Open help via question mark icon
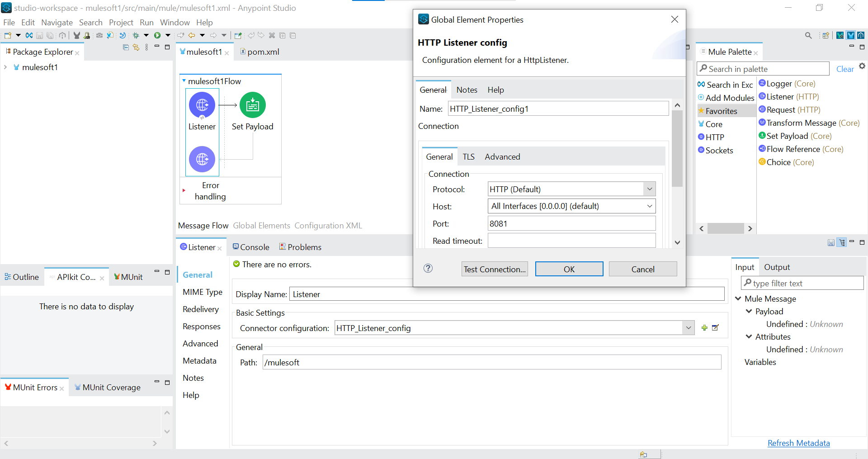Viewport: 868px width, 459px height. tap(428, 269)
